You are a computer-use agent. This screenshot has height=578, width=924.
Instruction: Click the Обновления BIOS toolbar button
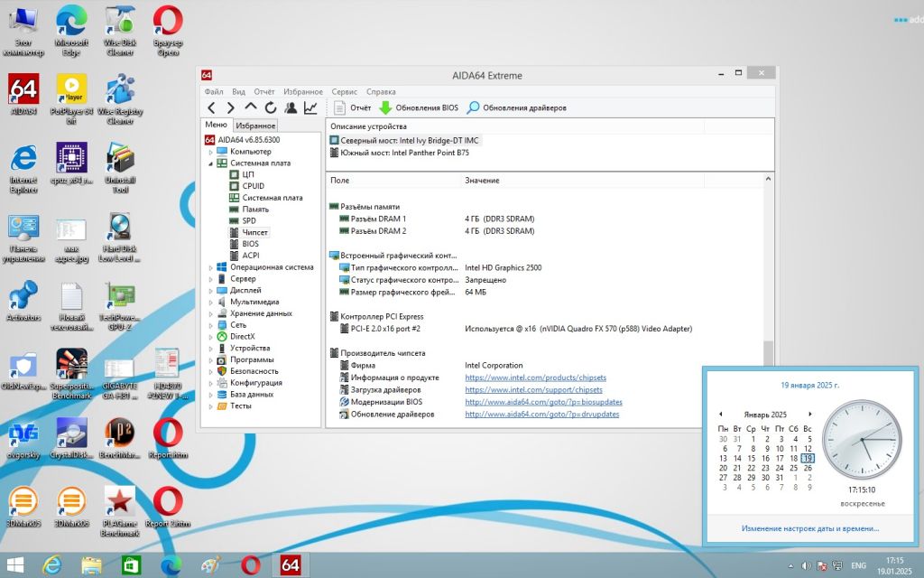419,108
